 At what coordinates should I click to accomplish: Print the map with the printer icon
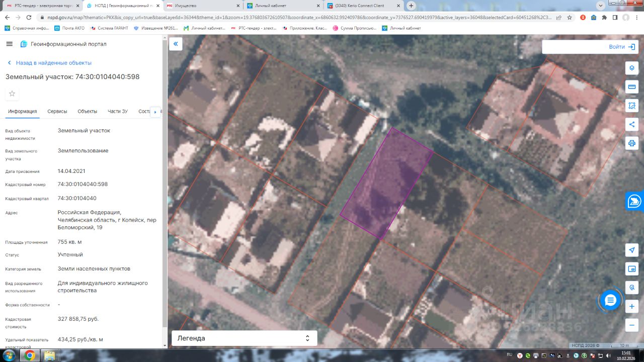point(632,143)
